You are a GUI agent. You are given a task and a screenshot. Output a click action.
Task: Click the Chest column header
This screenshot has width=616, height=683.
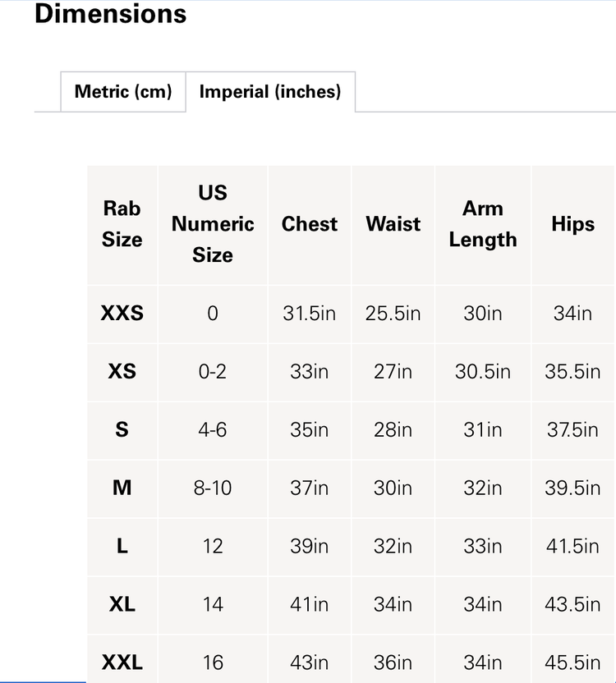pyautogui.click(x=309, y=223)
